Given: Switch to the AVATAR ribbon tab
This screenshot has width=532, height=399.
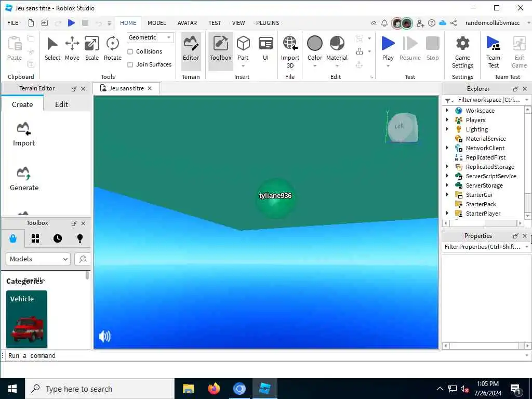Looking at the screenshot, I should pos(187,23).
